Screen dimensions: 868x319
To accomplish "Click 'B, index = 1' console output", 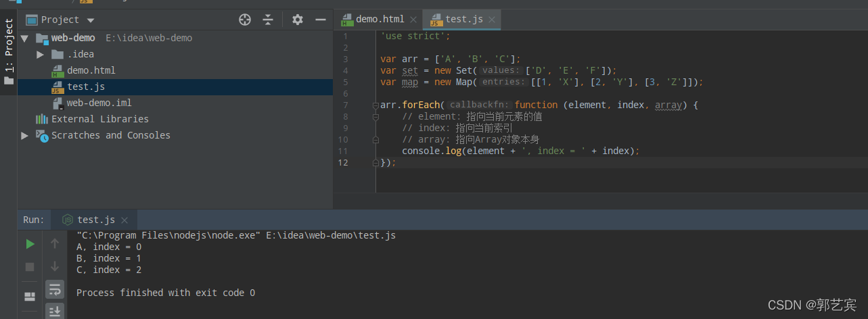I will click(x=109, y=258).
